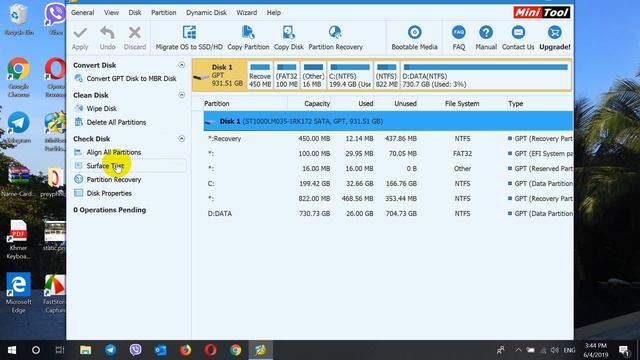Click the Discard X icon
This screenshot has width=640, height=360.
point(135,33)
